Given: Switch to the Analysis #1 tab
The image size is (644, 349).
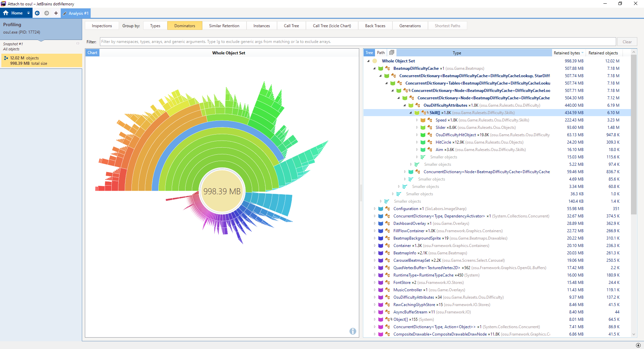Looking at the screenshot, I should pos(76,13).
